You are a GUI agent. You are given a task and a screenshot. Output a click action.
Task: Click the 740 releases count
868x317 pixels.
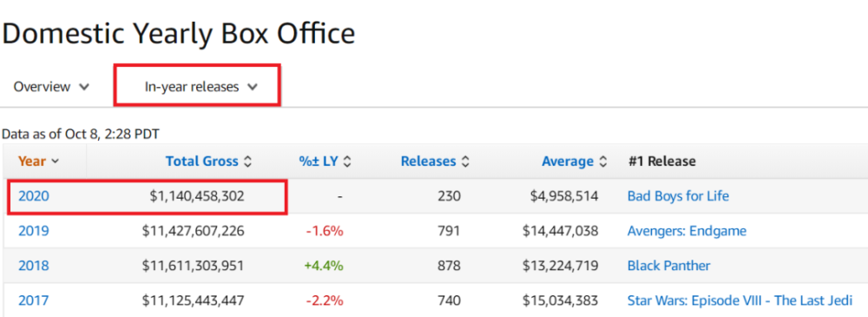tap(449, 300)
